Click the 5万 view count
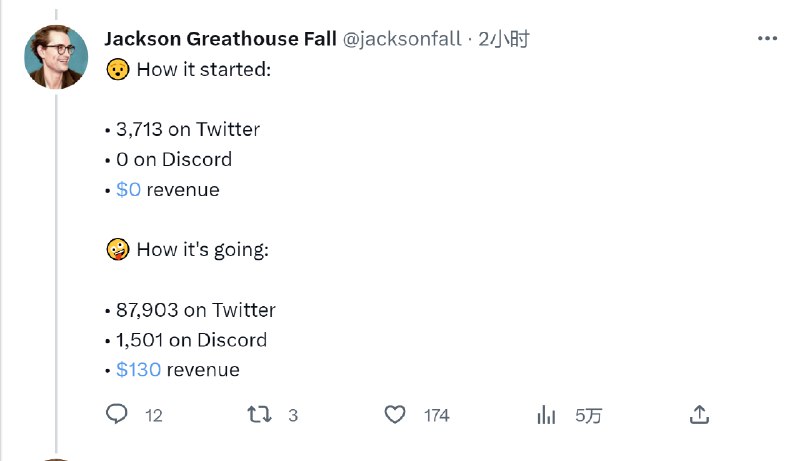This screenshot has width=800, height=461. coord(588,416)
